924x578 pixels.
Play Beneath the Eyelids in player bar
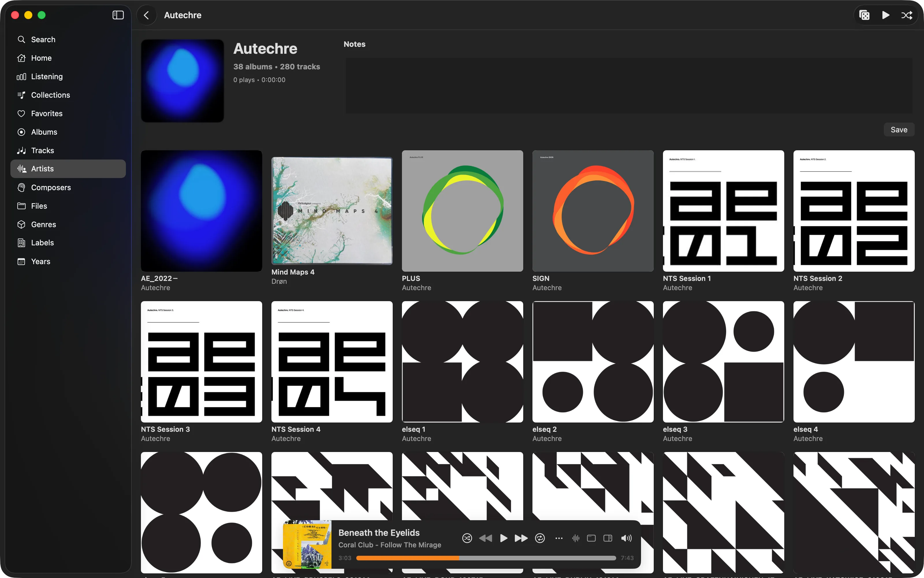tap(504, 538)
